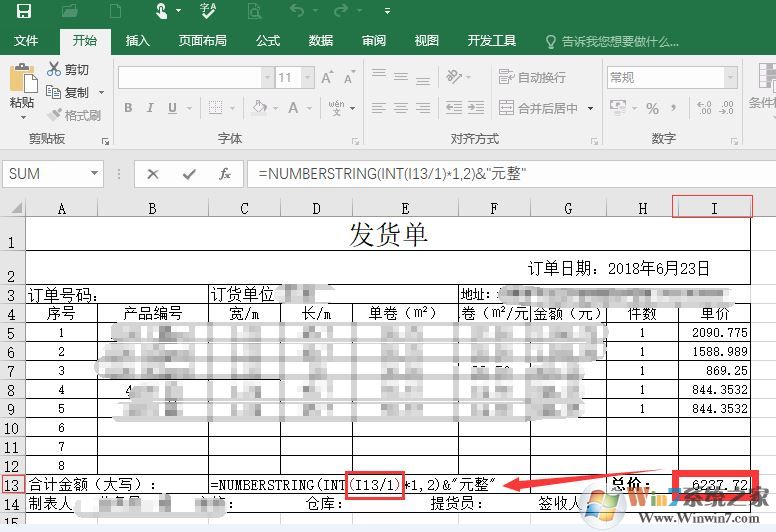This screenshot has height=532, width=776.
Task: Toggle Underline formatting
Action: coord(172,107)
